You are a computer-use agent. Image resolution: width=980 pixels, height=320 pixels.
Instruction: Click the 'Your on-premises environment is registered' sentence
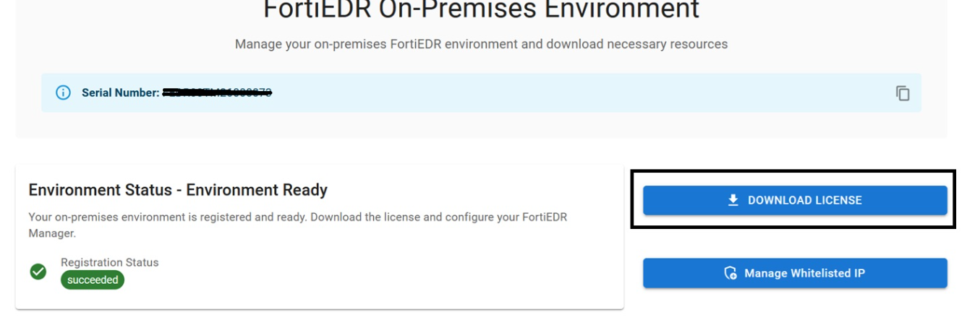click(297, 217)
